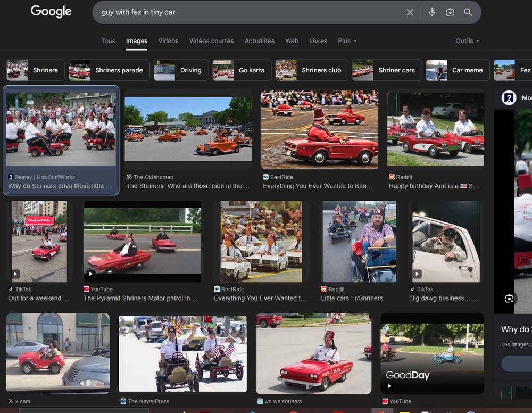Screen dimensions: 532x413
Task: Open the Oklahoman orange cars thumbnail
Action: coord(188,129)
